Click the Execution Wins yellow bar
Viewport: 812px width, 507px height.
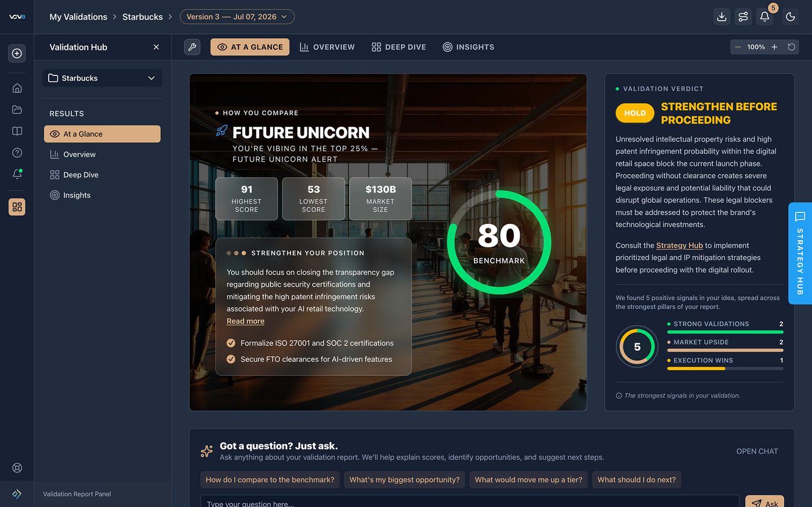tap(725, 368)
